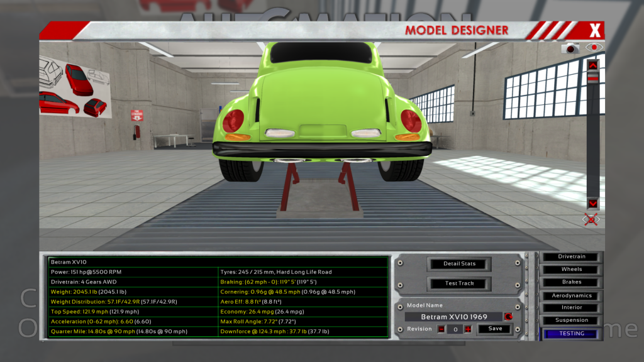Switch to the Suspension tab
Screen dimensions: 644x362
click(572, 321)
